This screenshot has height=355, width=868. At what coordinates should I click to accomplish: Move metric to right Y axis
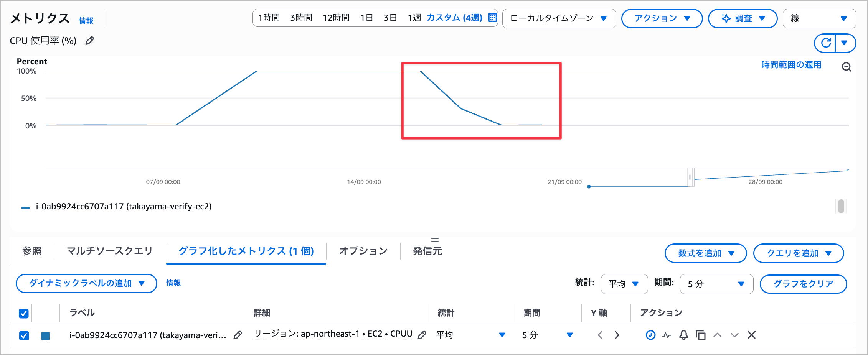pos(617,335)
